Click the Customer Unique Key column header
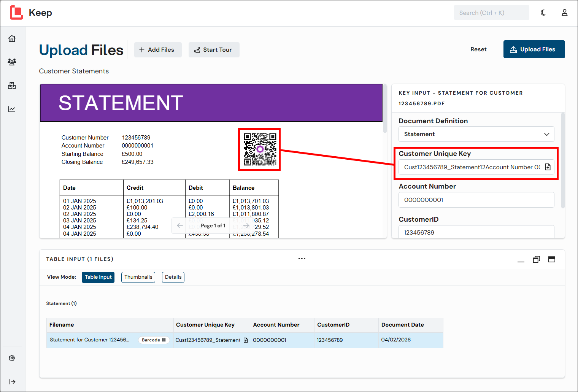 tap(212, 325)
